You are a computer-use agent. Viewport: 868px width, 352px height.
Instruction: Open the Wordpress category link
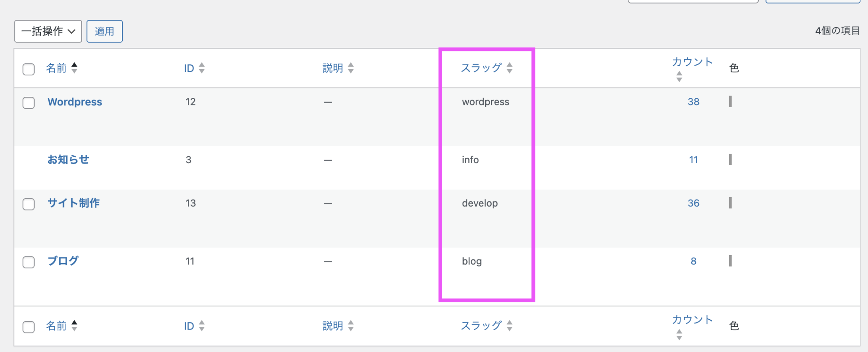point(75,102)
